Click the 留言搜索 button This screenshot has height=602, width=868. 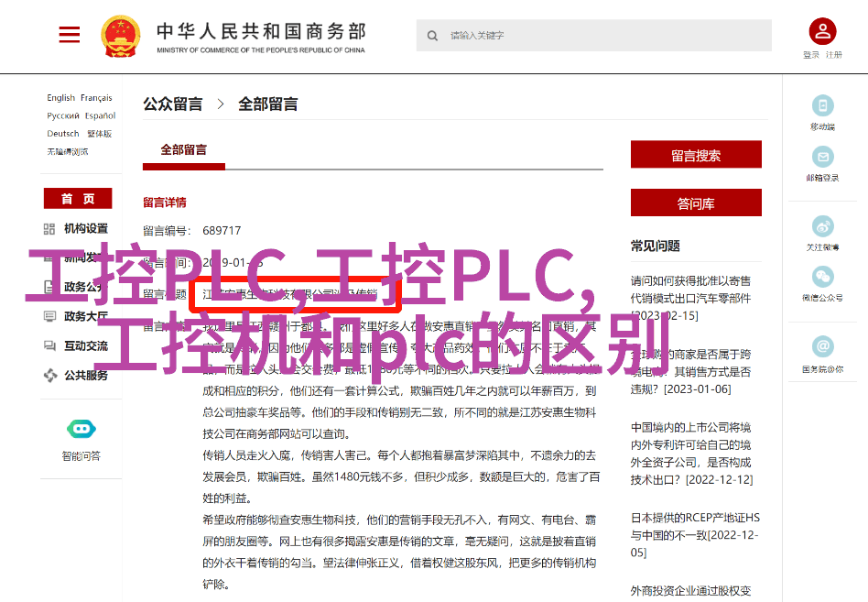696,155
